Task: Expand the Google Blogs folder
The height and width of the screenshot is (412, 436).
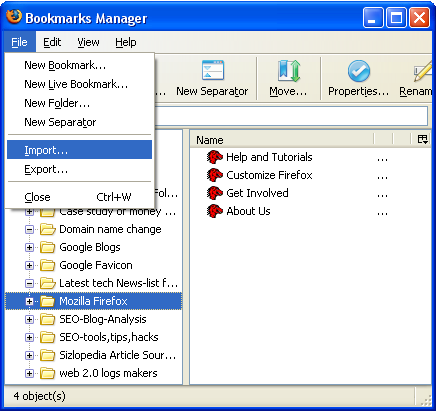Action: (29, 247)
